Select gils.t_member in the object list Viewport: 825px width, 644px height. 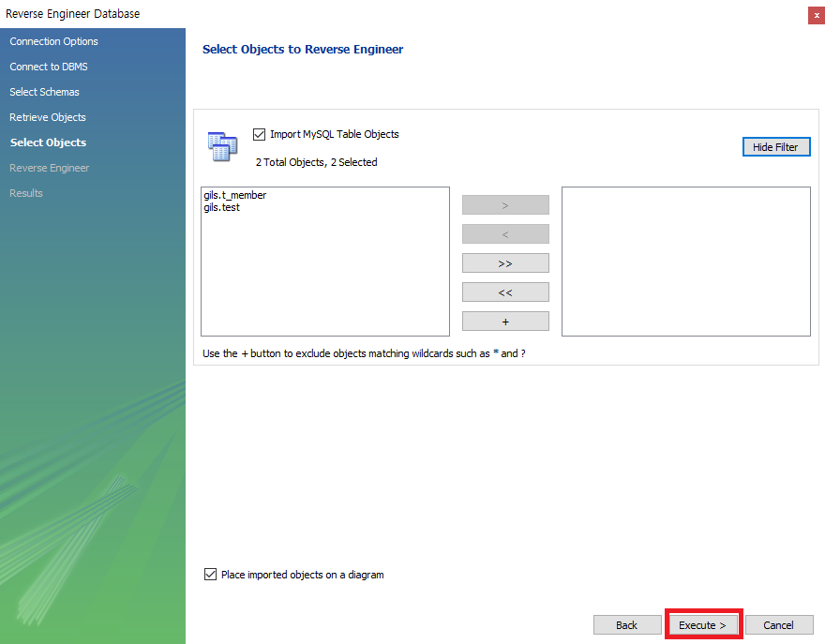point(235,195)
